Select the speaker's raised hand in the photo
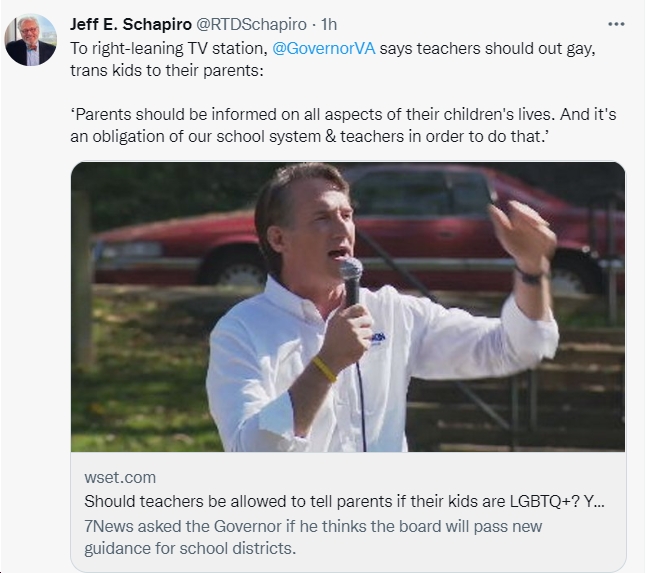The height and width of the screenshot is (573, 647). (x=522, y=234)
